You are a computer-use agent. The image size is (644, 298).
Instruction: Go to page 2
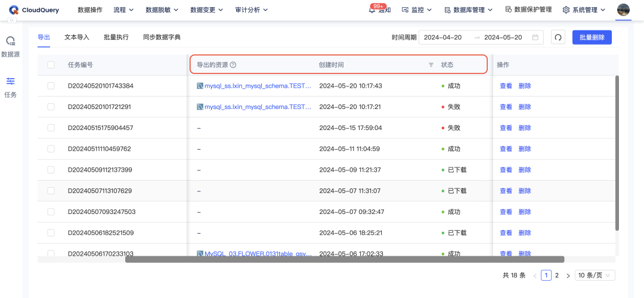(x=557, y=275)
